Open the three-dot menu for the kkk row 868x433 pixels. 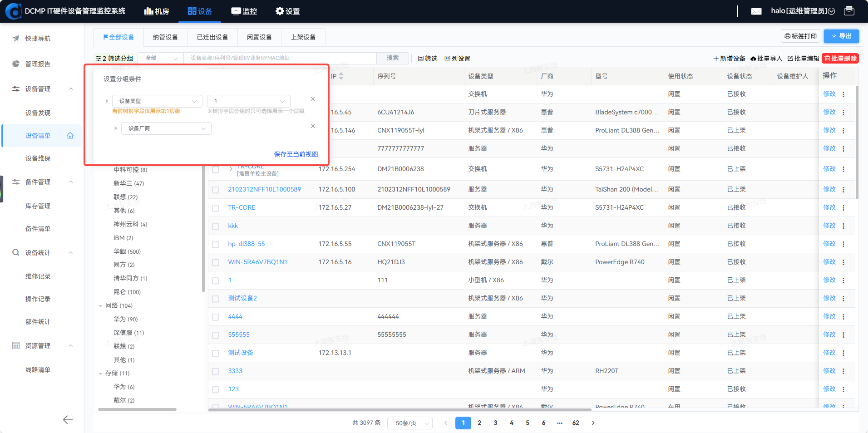(843, 226)
